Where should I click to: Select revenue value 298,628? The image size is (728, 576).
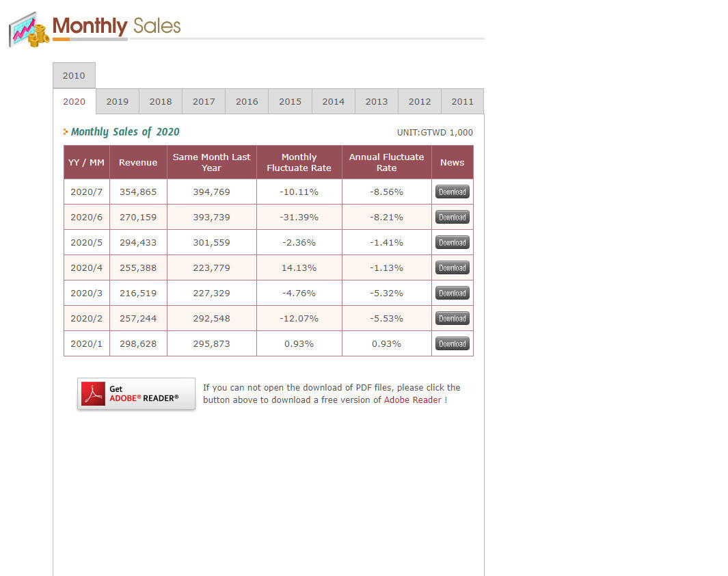point(138,343)
